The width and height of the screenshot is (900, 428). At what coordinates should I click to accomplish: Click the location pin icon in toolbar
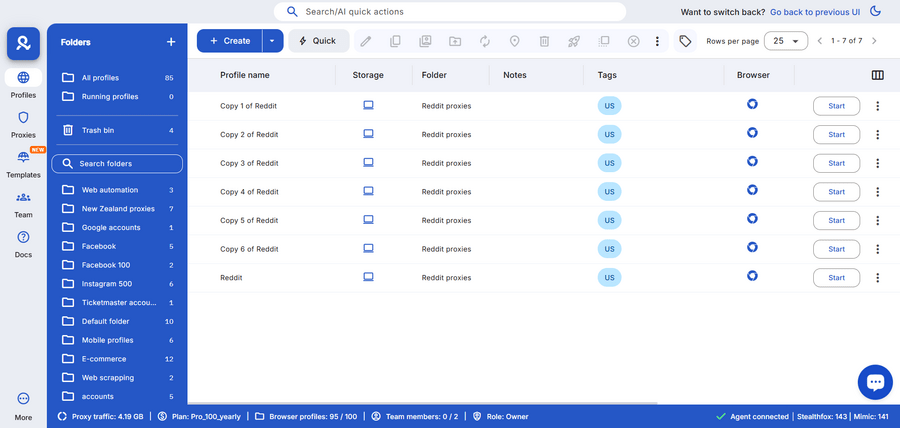pyautogui.click(x=514, y=41)
